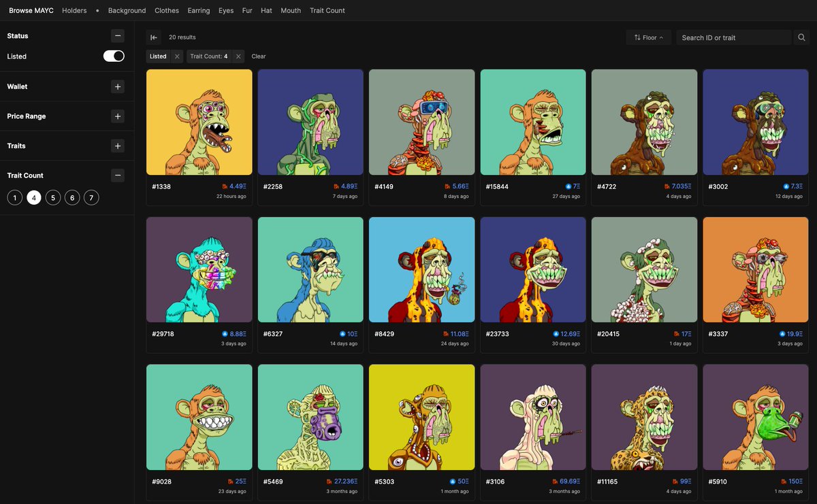This screenshot has width=817, height=504.
Task: Click the Search ID or trait field
Action: coord(734,37)
